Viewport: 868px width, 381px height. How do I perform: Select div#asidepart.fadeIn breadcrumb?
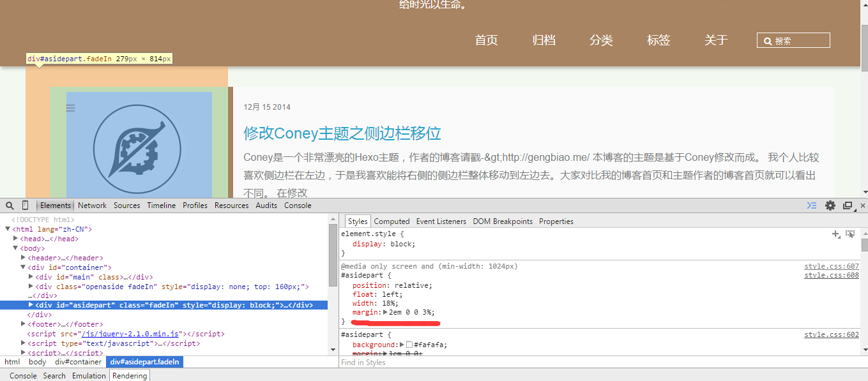click(144, 362)
